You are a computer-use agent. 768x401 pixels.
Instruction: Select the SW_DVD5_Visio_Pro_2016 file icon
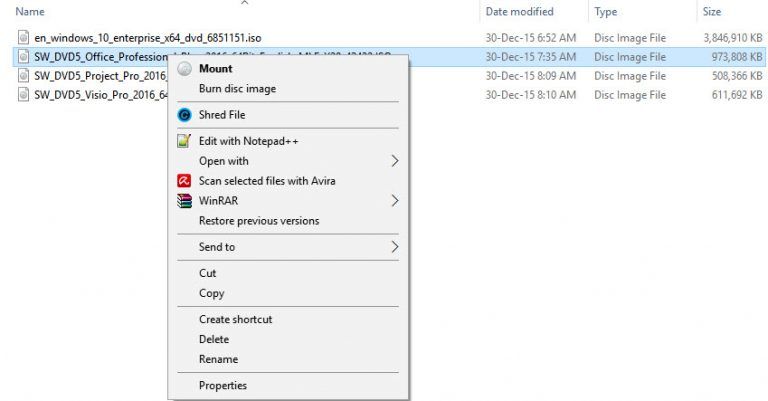(23, 94)
